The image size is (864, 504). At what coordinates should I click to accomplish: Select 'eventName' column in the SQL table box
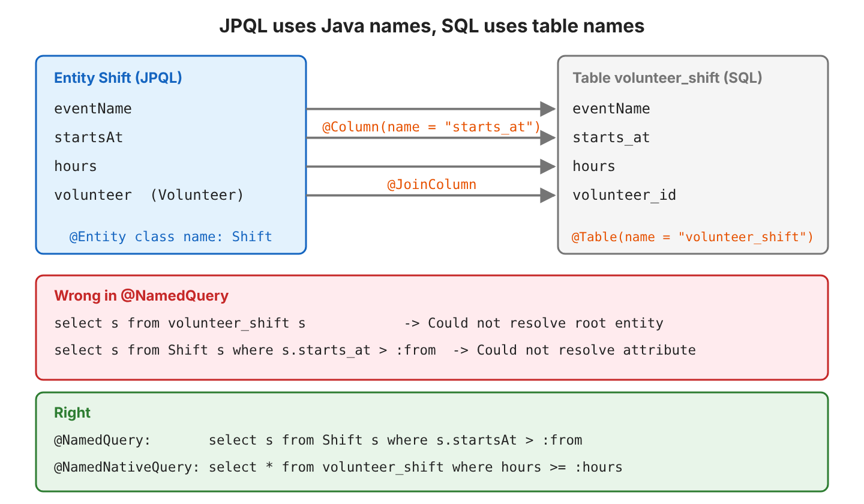(x=611, y=109)
